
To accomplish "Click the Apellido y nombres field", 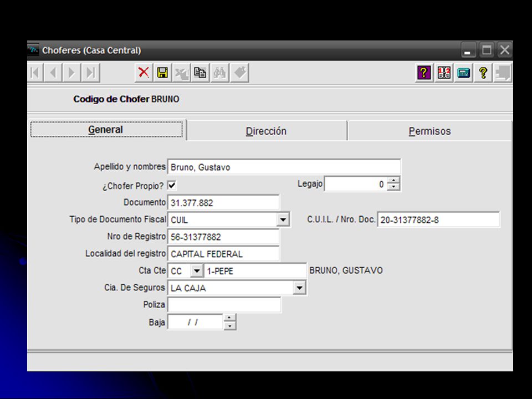I will tap(284, 167).
